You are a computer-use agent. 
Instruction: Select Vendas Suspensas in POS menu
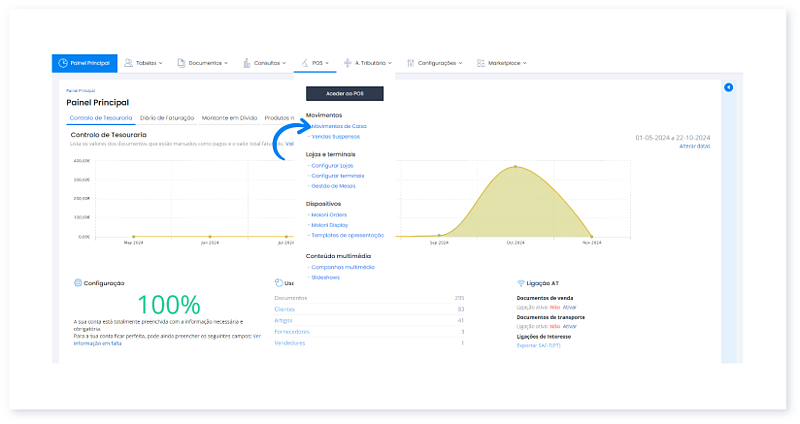coord(336,136)
